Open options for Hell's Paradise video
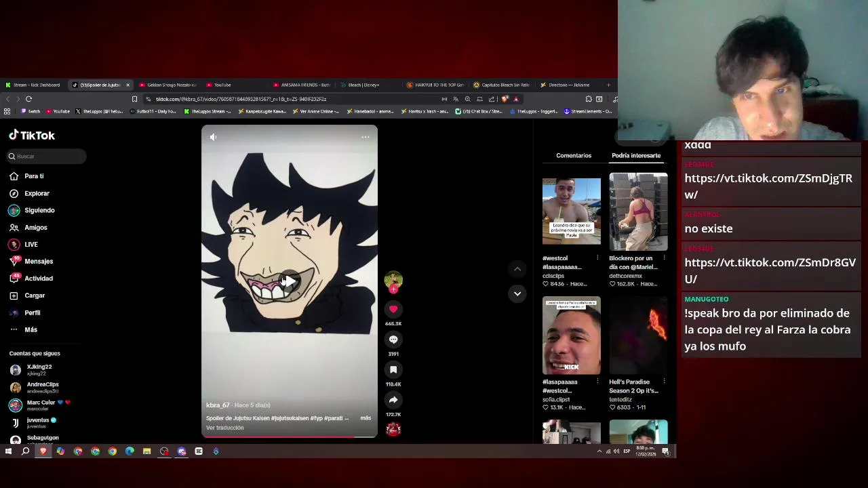The width and height of the screenshot is (868, 488). 664,382
